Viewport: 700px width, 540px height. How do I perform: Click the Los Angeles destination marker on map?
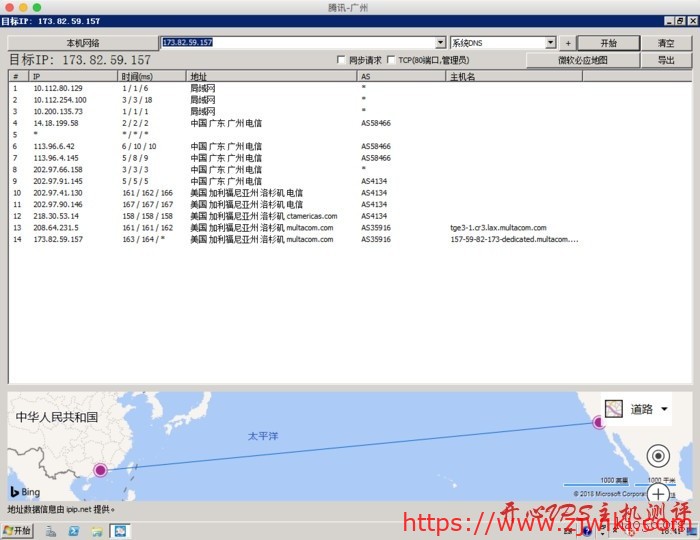[x=599, y=423]
